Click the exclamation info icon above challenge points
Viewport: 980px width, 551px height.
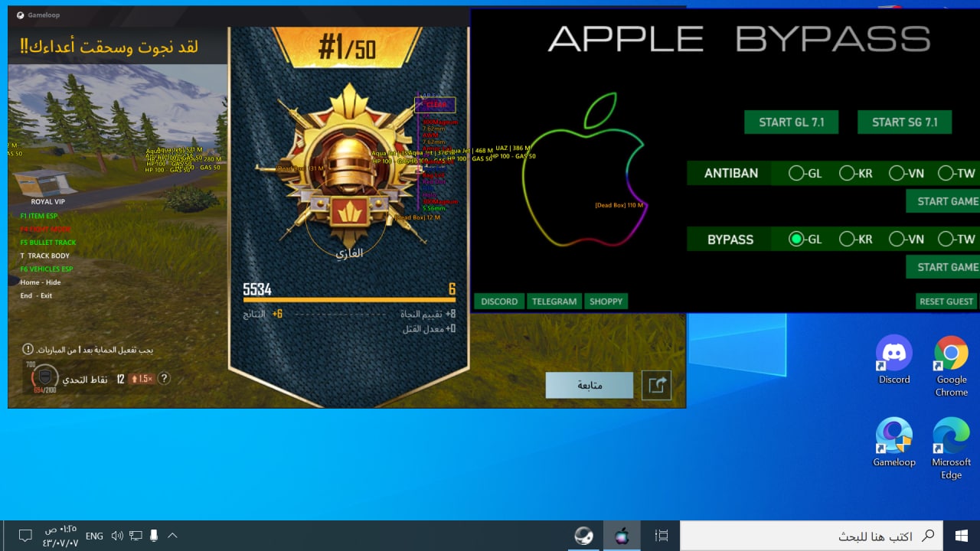pos(28,349)
